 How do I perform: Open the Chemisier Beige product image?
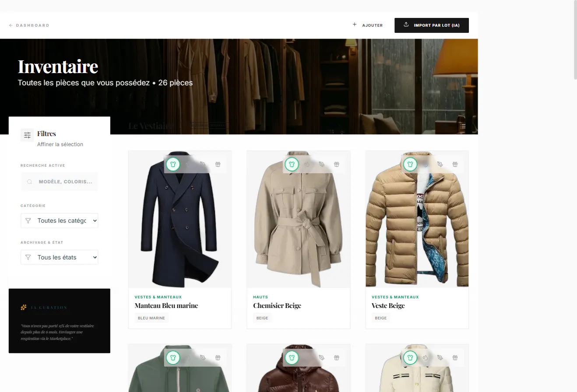point(299,219)
